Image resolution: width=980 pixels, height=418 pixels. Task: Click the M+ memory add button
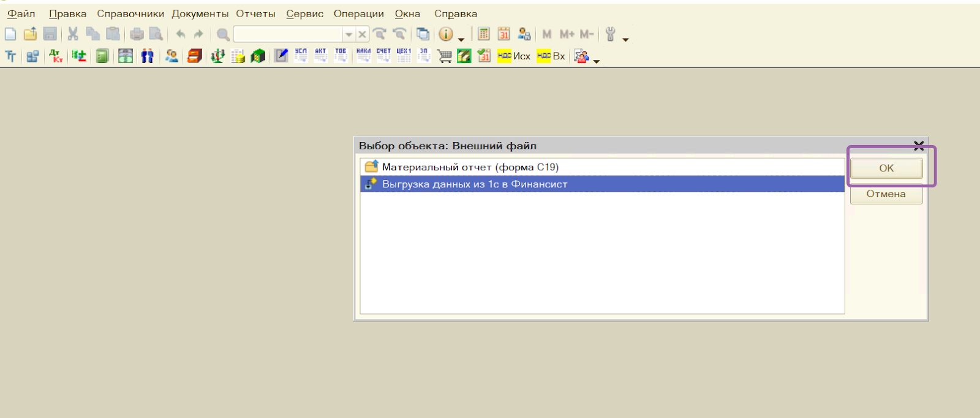coord(567,34)
